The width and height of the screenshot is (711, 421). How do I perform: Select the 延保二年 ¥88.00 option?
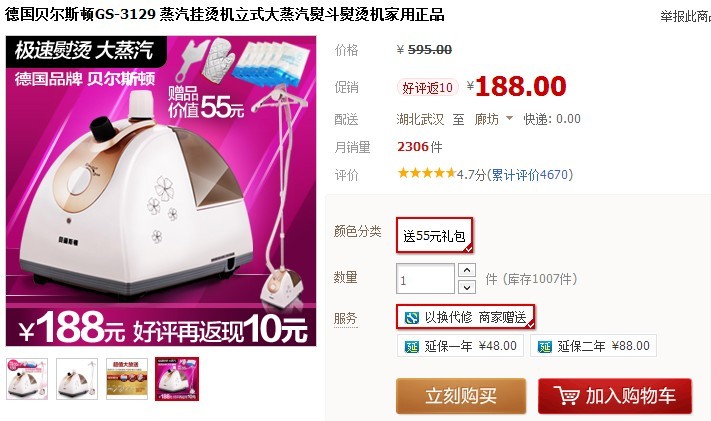tap(593, 346)
